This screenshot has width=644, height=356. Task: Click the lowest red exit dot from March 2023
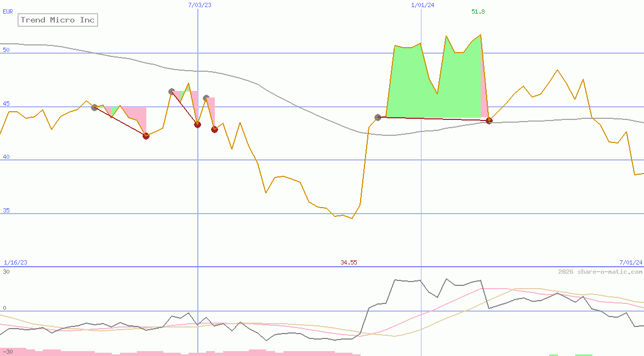tap(146, 136)
